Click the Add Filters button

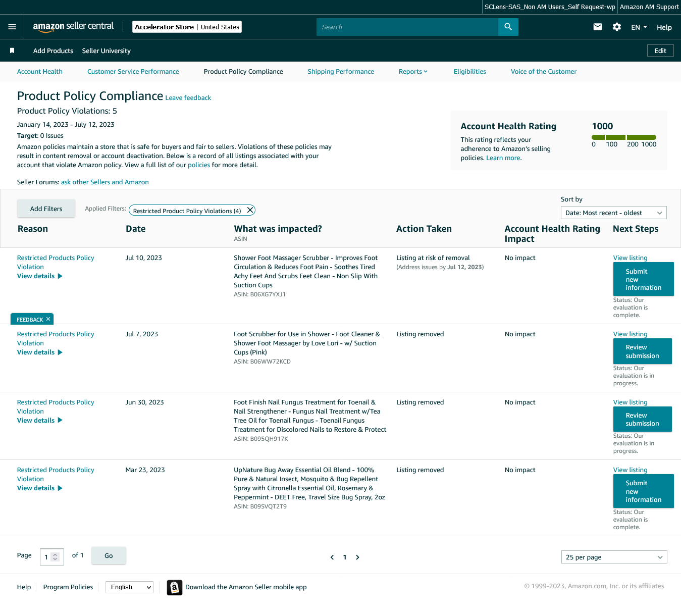click(x=46, y=209)
